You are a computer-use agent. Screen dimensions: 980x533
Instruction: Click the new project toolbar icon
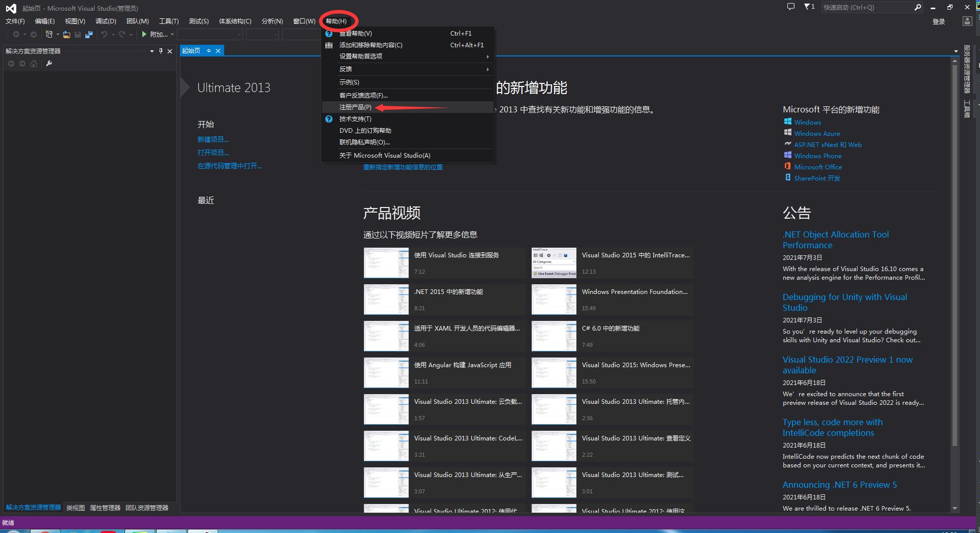click(x=49, y=34)
